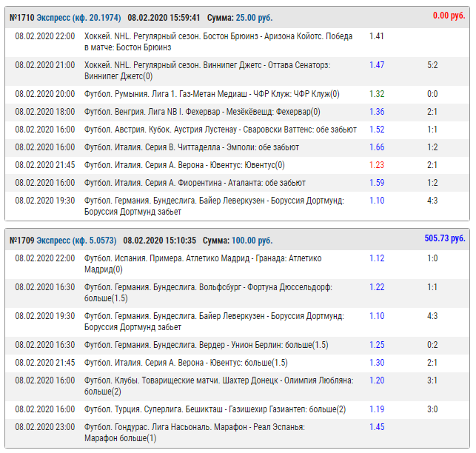Select the 0.00 руб. payout amount
Viewport: 476px width, 453px height.
coord(449,16)
